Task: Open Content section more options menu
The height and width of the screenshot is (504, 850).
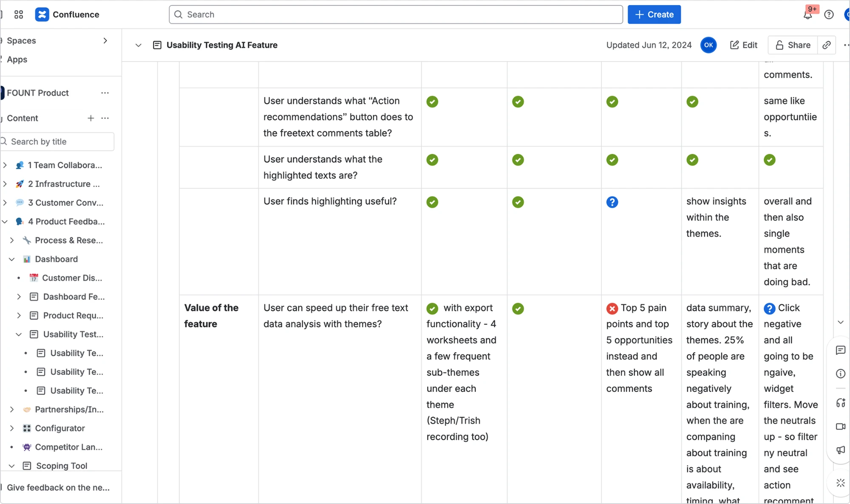Action: (105, 118)
